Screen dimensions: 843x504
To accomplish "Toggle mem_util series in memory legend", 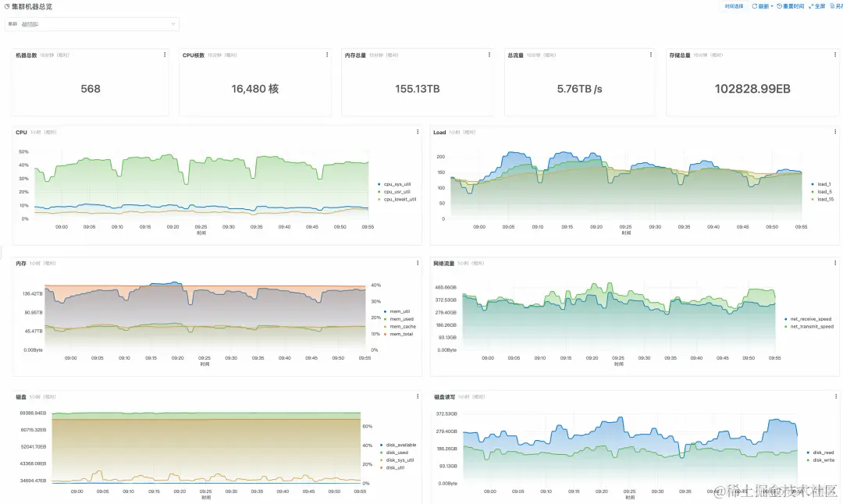I will tap(397, 311).
